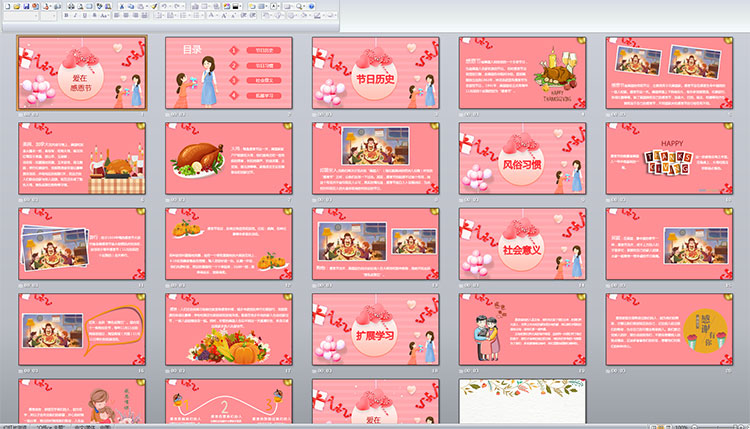Click the Insert Table icon
750x429 pixels.
204,6
